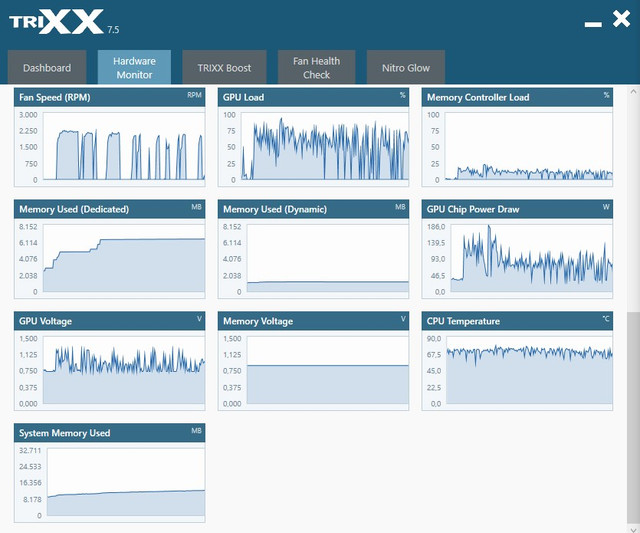Click the 24.533 axis value on System Memory
Image resolution: width=640 pixels, height=533 pixels.
[30, 466]
